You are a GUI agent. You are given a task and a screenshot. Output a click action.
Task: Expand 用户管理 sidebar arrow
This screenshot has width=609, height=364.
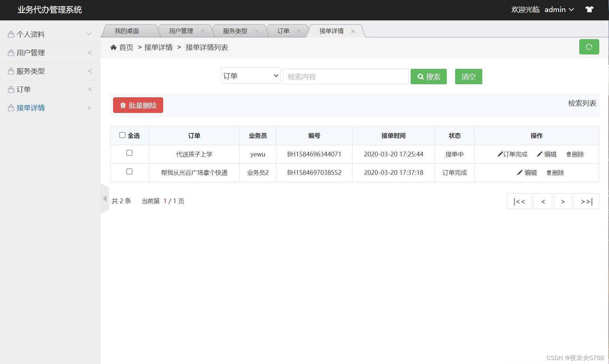(90, 52)
